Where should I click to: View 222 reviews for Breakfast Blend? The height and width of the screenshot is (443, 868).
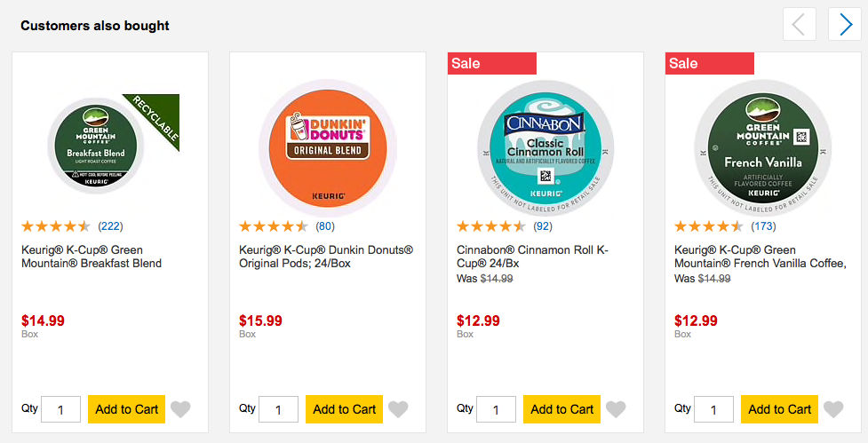(110, 226)
